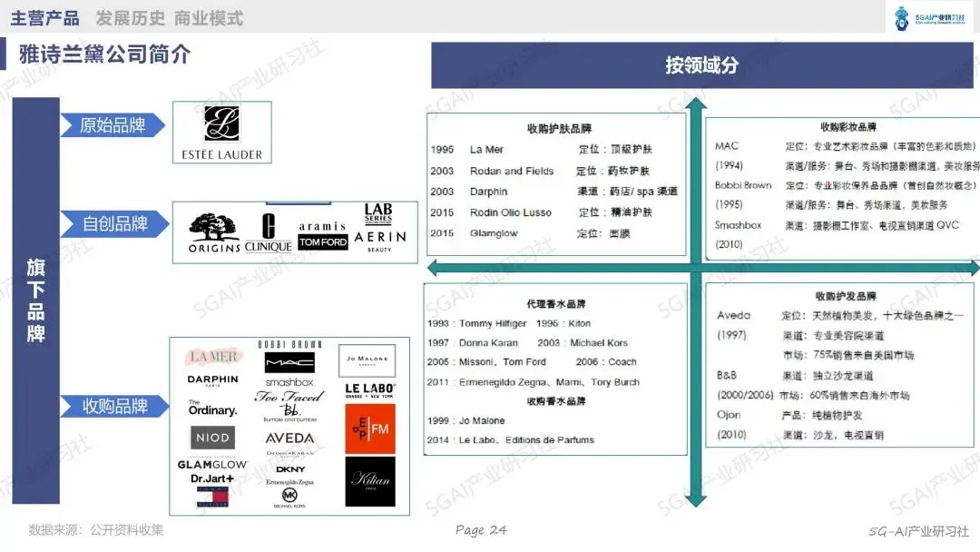Click the Donna Karan logo
Screen dimensions: 980x552
point(289,454)
